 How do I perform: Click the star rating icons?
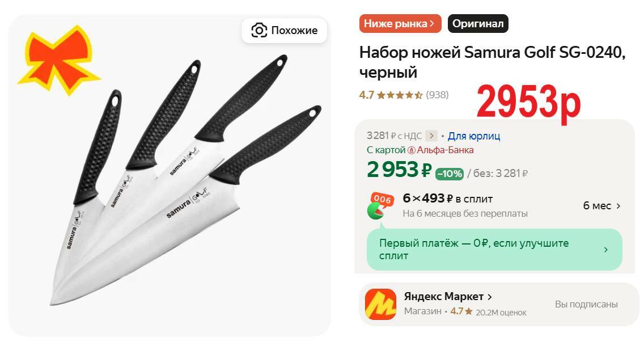(400, 95)
